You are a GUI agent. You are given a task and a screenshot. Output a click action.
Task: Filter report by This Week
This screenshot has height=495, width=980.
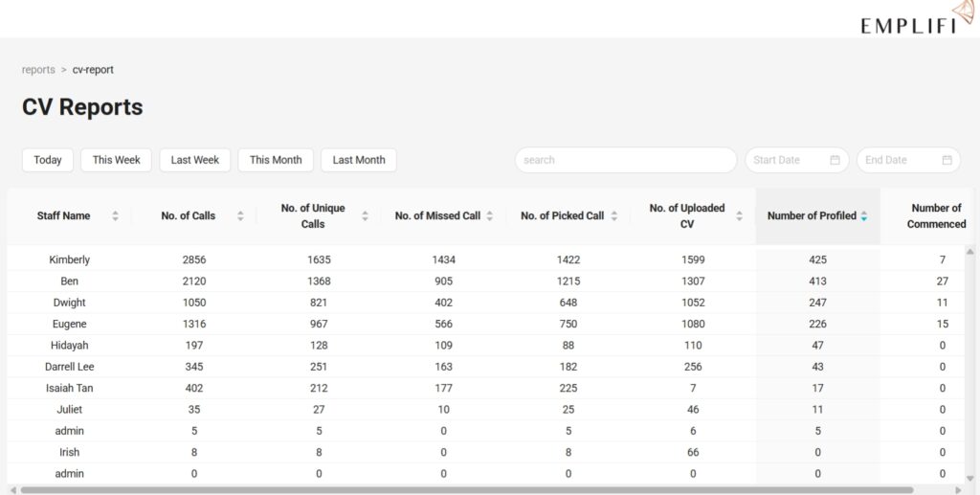pos(116,160)
